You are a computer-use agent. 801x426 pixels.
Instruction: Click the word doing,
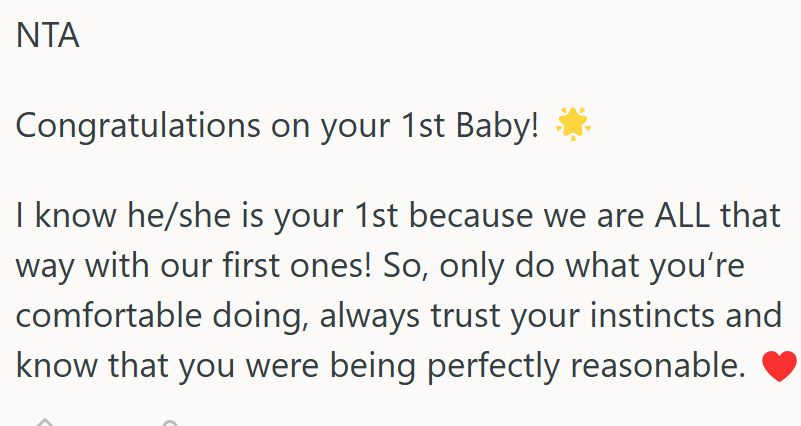279,316
